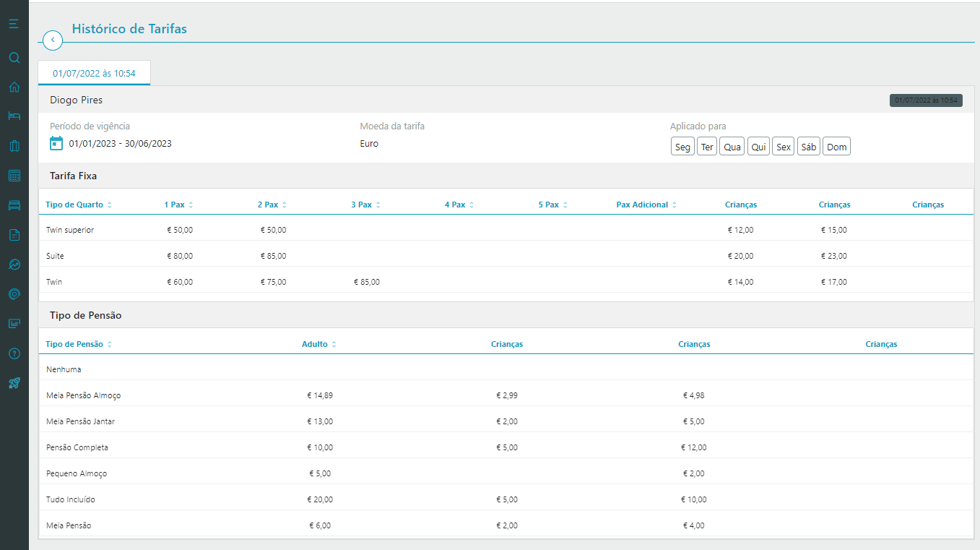The width and height of the screenshot is (980, 550).
Task: Click the search magnifier icon
Action: pos(14,58)
